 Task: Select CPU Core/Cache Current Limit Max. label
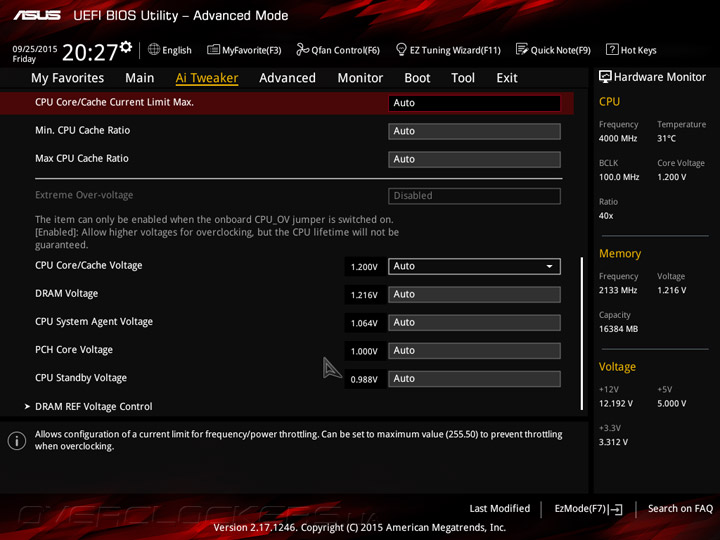tap(114, 102)
